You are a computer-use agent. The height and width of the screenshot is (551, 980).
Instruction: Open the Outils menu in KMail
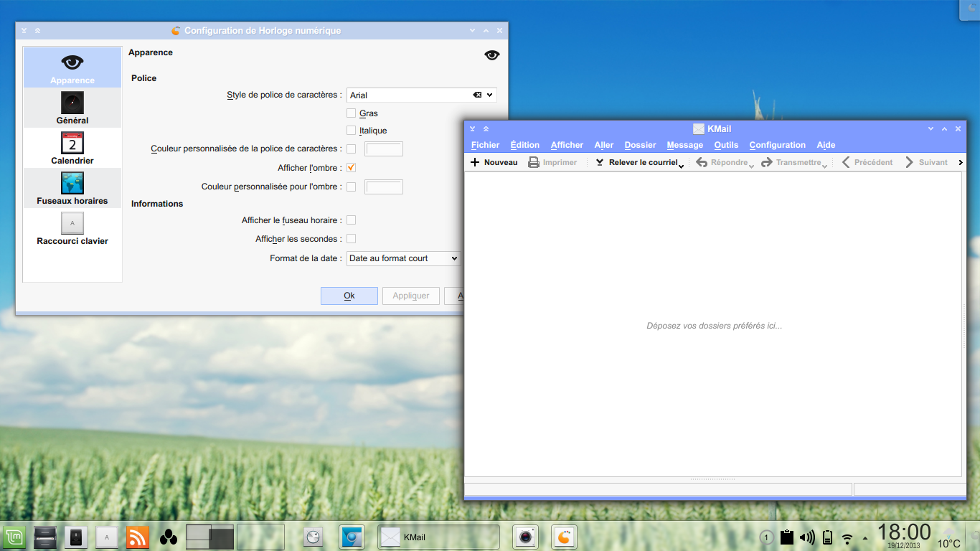tap(726, 145)
